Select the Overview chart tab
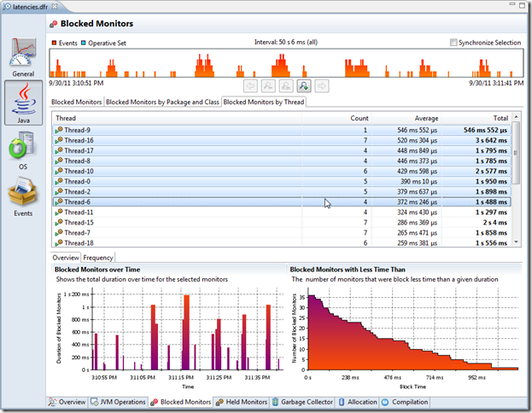The height and width of the screenshot is (413, 532). (x=66, y=258)
